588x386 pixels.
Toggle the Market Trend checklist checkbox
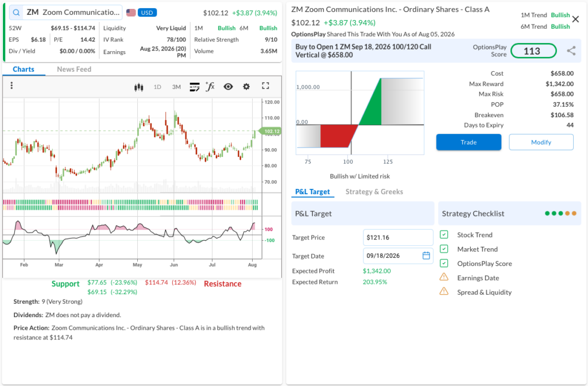click(x=444, y=249)
